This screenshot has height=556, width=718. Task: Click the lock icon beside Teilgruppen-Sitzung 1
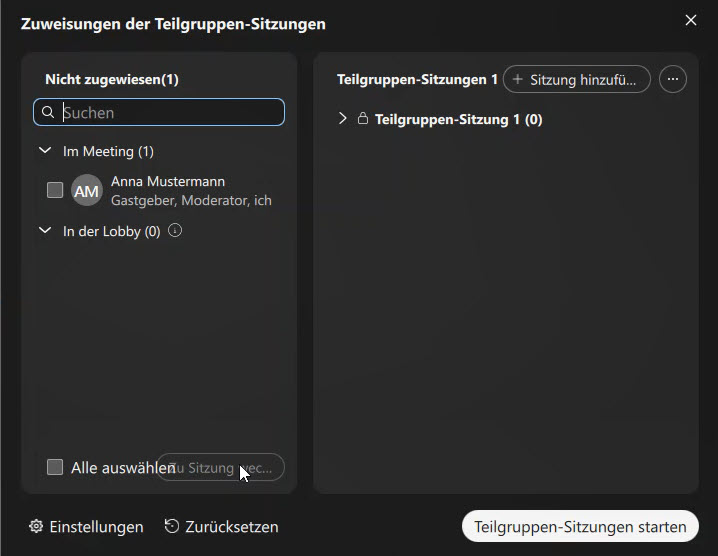[x=363, y=119]
